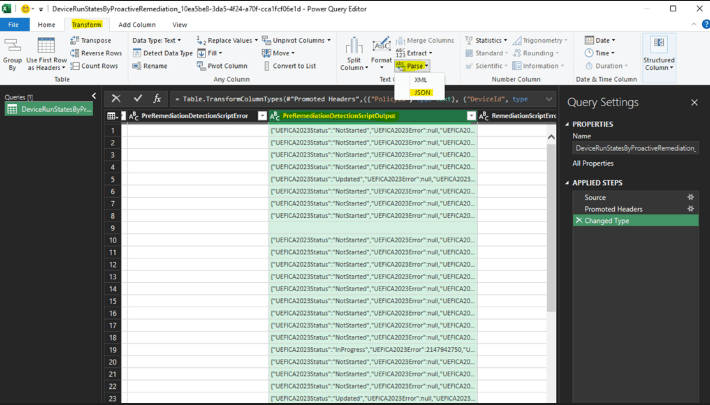Click Detect Data Type

tap(163, 53)
